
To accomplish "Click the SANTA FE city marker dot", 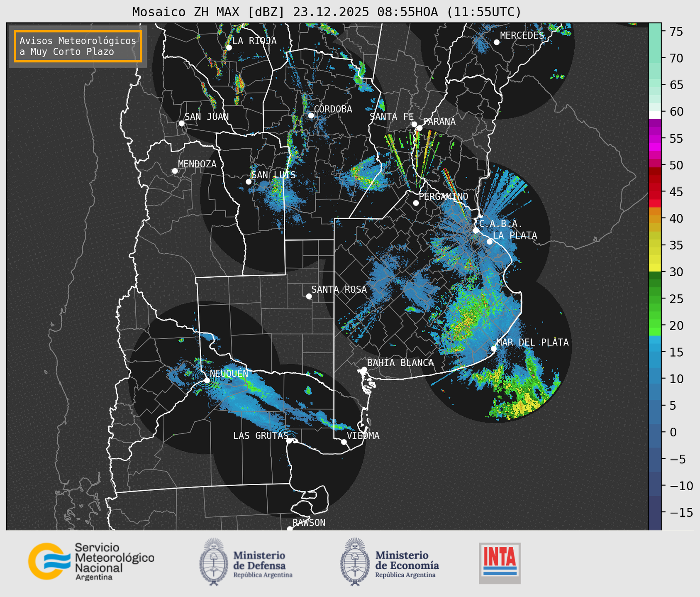I will coord(414,124).
